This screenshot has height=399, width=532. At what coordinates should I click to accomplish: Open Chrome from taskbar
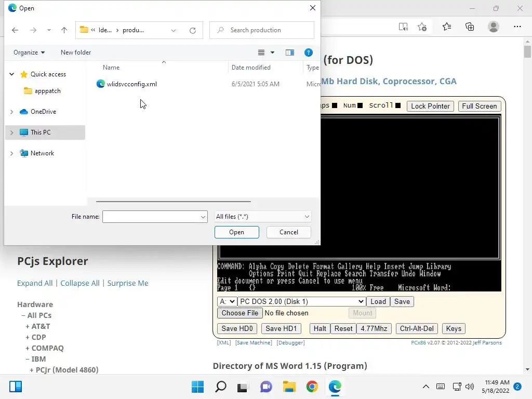coord(312,387)
